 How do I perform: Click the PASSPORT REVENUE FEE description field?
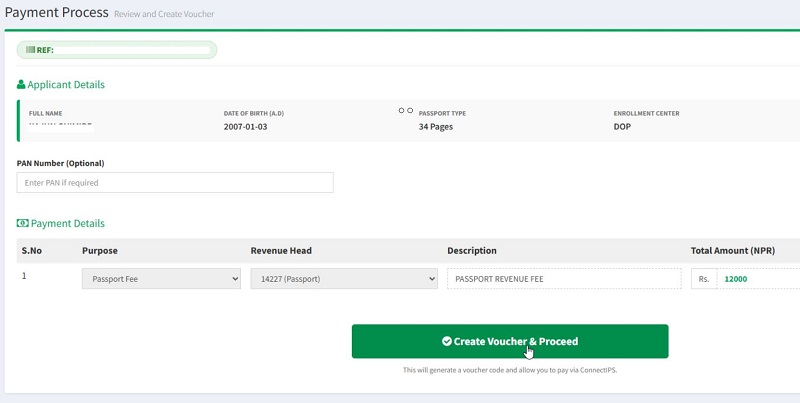coord(564,279)
